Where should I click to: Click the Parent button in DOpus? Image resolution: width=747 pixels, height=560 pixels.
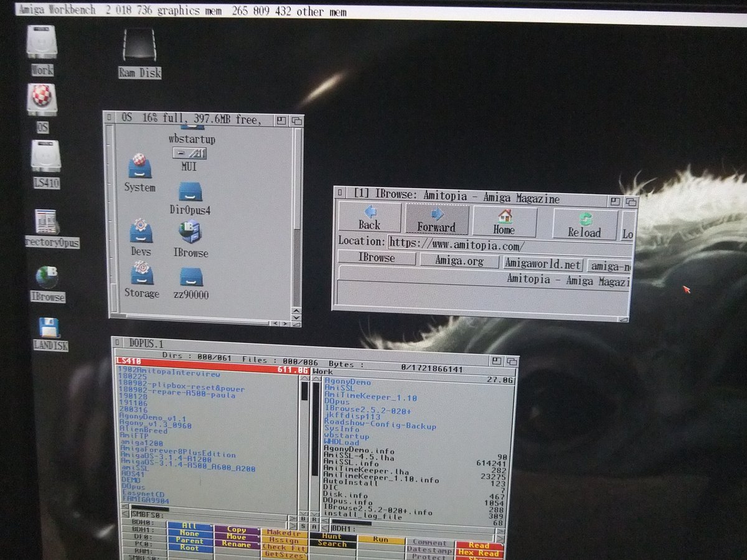(x=189, y=541)
